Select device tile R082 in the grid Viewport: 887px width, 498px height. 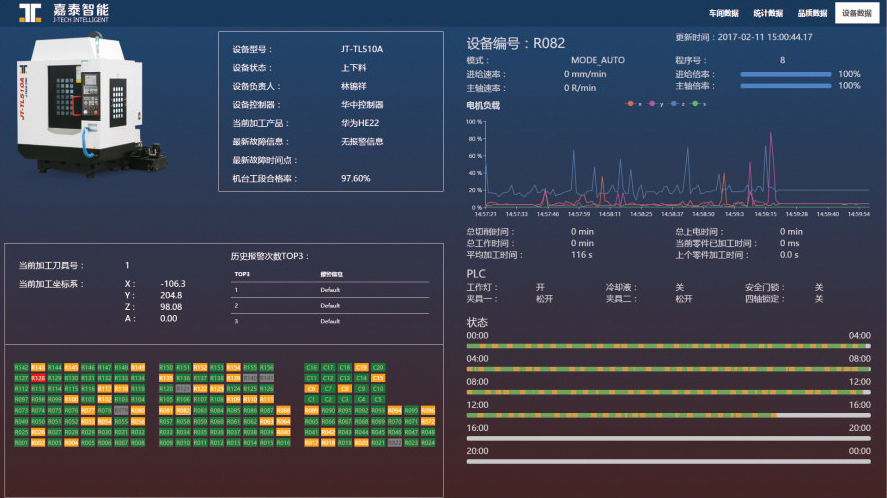click(x=183, y=410)
